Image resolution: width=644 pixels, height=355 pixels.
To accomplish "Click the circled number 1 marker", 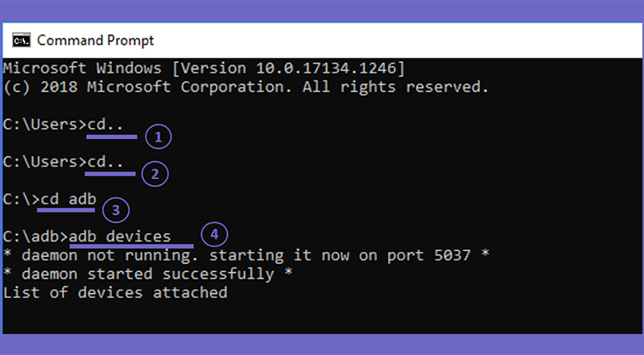I will (x=159, y=137).
